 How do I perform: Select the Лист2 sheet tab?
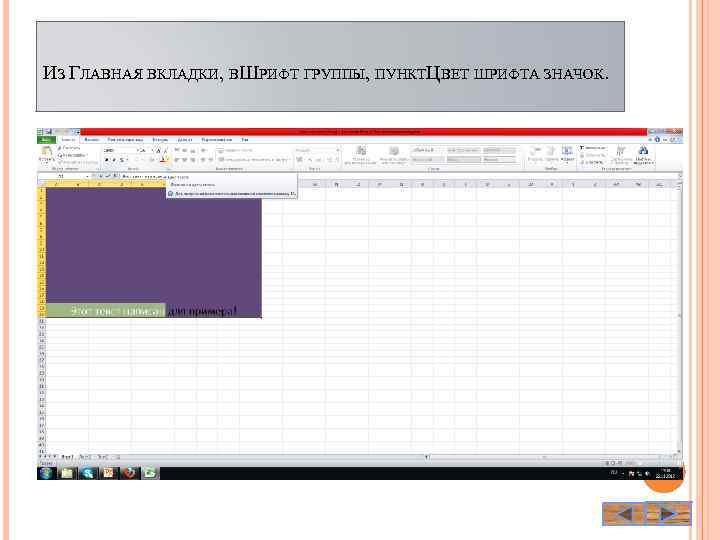click(x=85, y=457)
